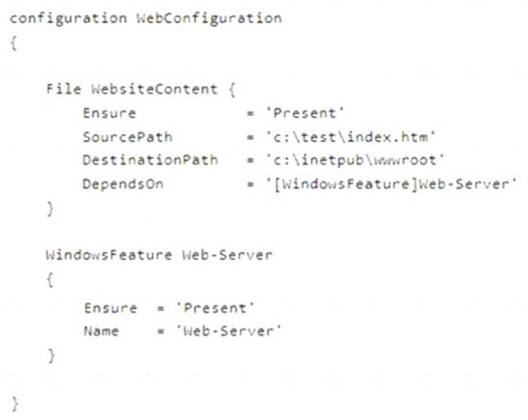Click the Name property in WindowsFeature block
The image size is (528, 420).
101,331
